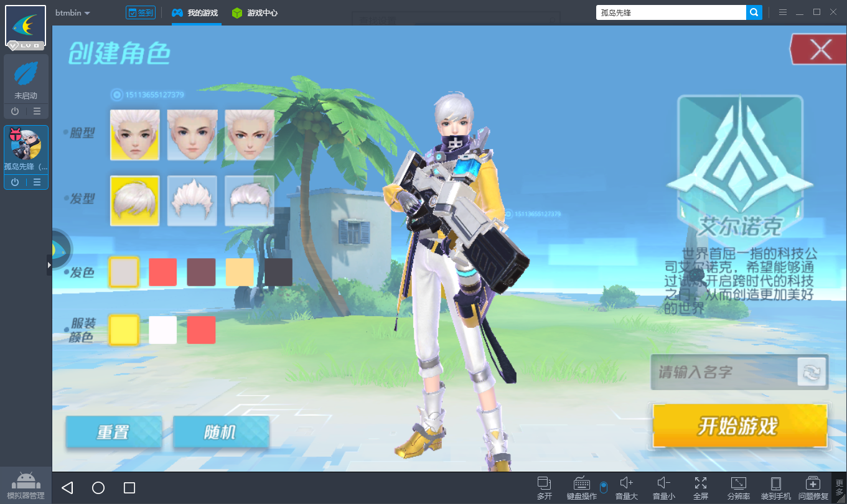Viewport: 847px width, 504px height.
Task: Click the 签到 check-in button
Action: [141, 12]
